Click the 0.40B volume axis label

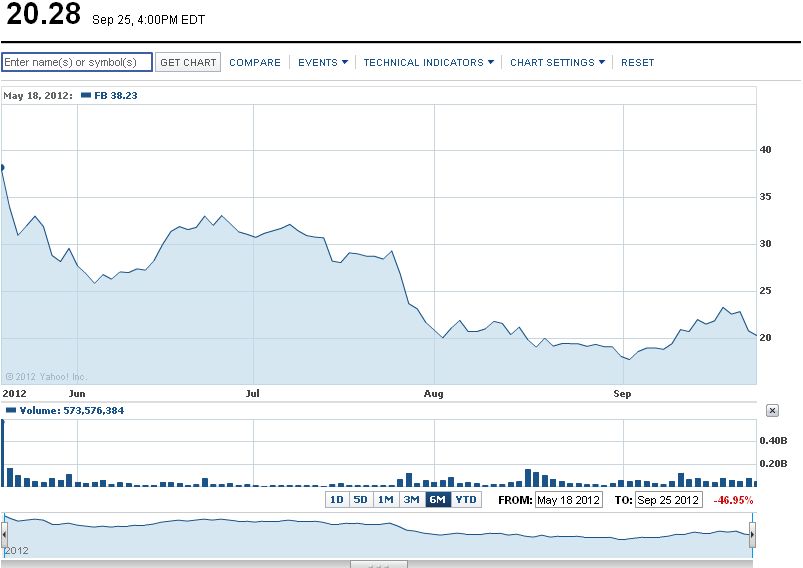(x=773, y=440)
